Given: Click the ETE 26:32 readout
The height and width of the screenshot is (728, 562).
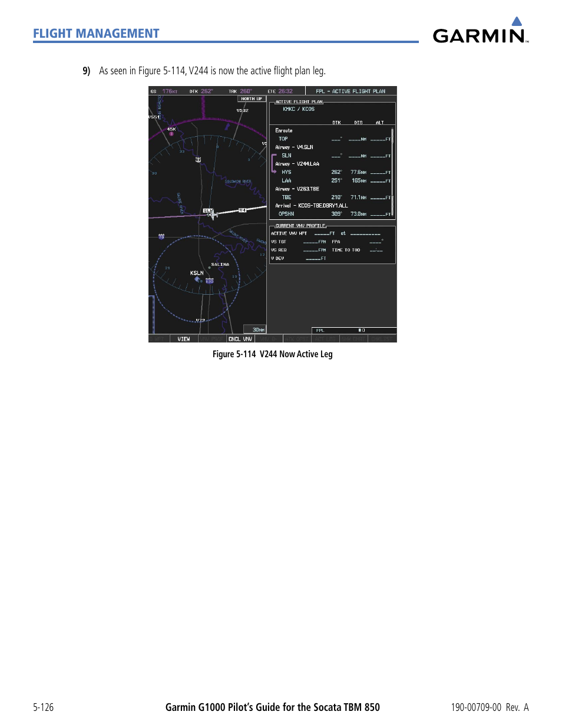Looking at the screenshot, I should [280, 91].
